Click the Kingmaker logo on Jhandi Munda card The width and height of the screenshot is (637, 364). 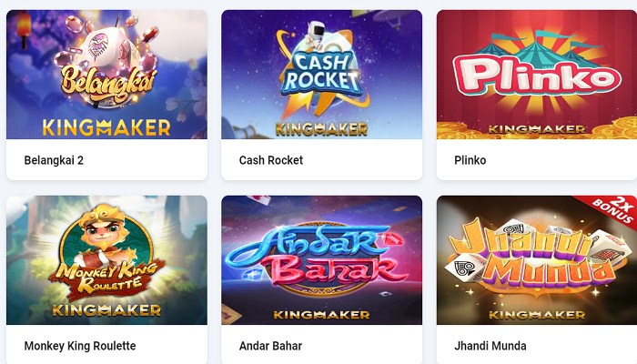coord(537,315)
